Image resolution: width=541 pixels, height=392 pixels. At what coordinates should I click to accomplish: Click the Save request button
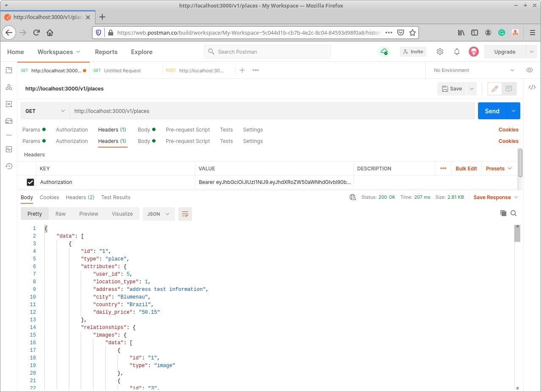452,89
